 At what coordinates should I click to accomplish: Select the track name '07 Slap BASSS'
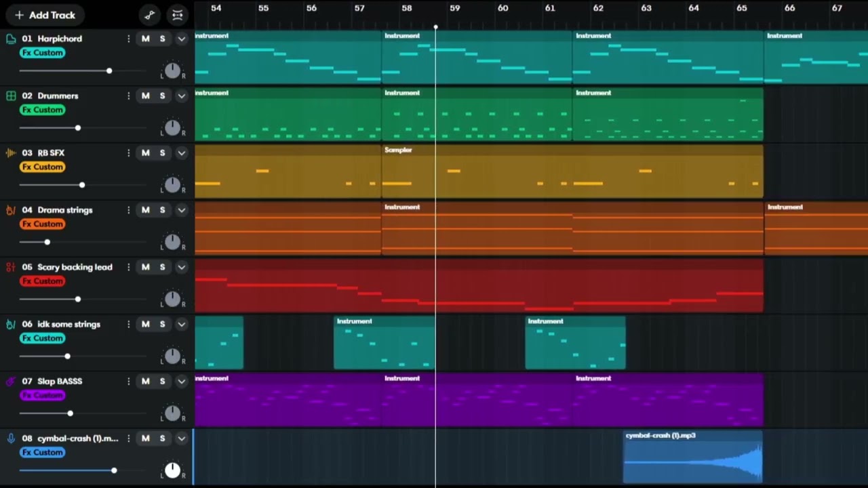tap(52, 382)
